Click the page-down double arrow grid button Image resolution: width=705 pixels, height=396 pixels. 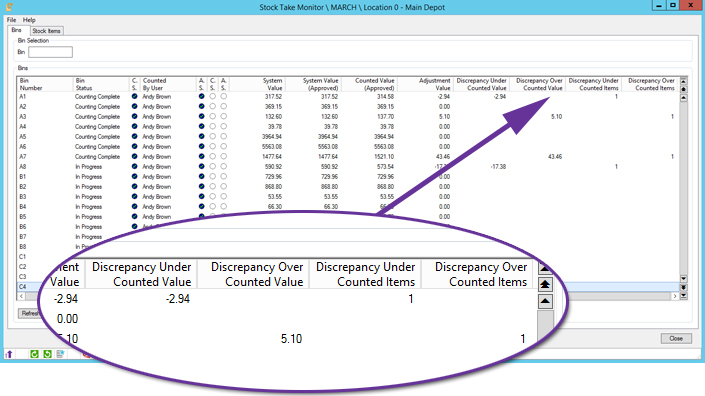(683, 287)
